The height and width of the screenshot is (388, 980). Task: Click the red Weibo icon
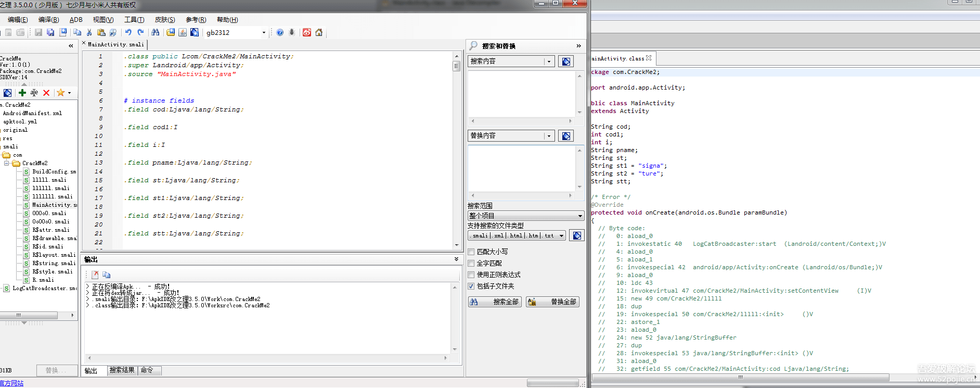(x=307, y=32)
